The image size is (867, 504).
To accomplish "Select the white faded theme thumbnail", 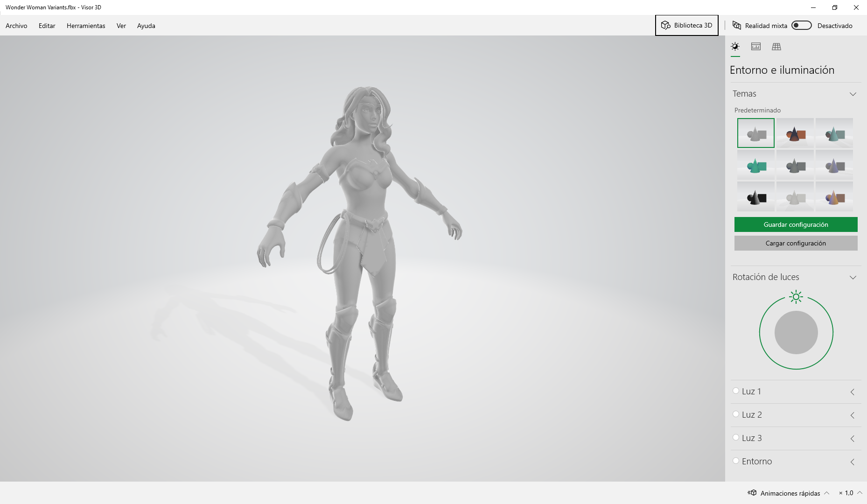I will [x=795, y=196].
